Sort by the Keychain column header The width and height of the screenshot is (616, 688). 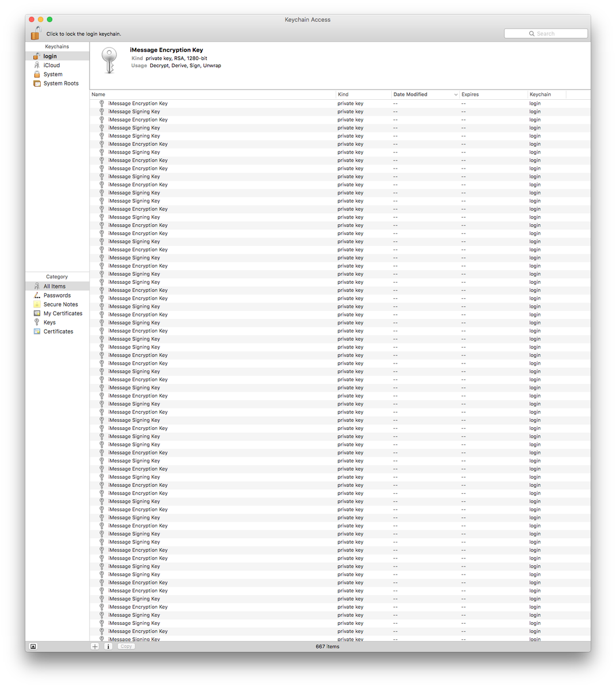pos(547,95)
